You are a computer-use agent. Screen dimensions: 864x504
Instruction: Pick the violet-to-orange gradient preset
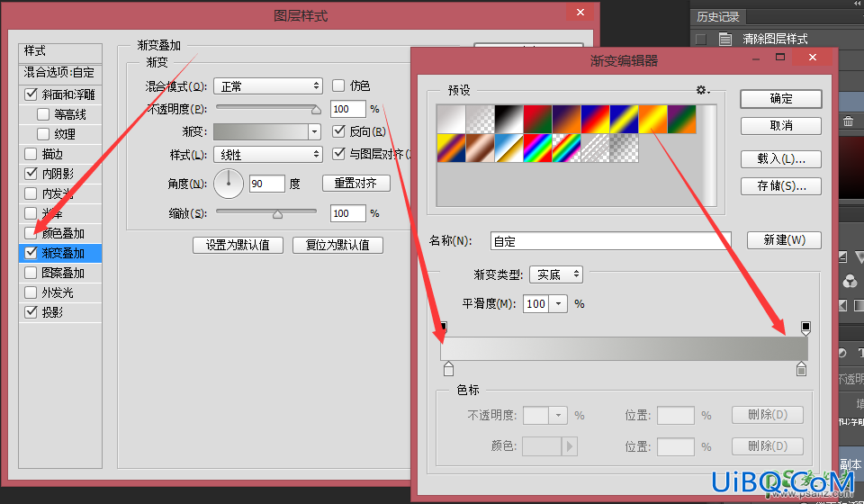(x=566, y=119)
